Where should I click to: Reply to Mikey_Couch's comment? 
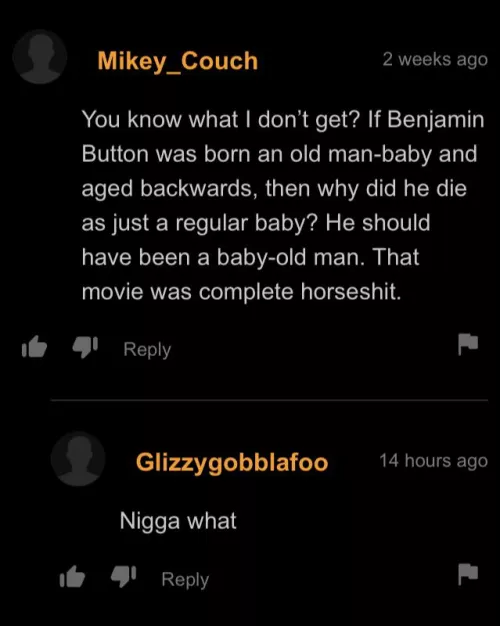pyautogui.click(x=147, y=350)
